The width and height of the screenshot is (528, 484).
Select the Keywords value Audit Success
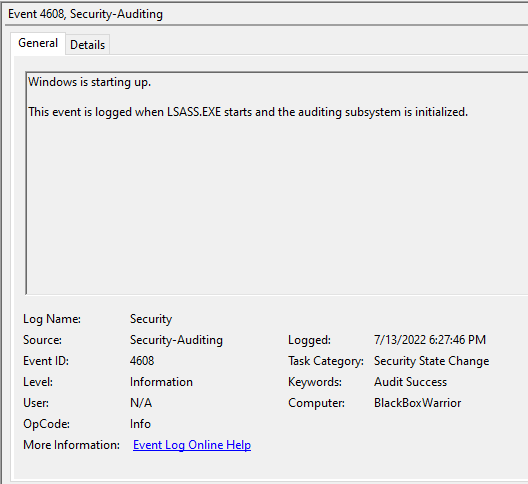tap(410, 382)
